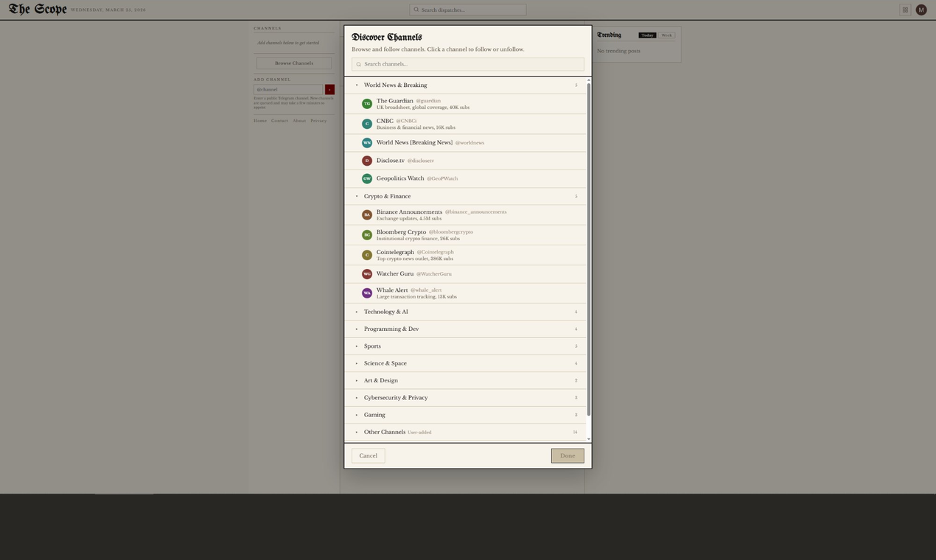Click the scrollbar down arrow in channel list

click(x=589, y=439)
